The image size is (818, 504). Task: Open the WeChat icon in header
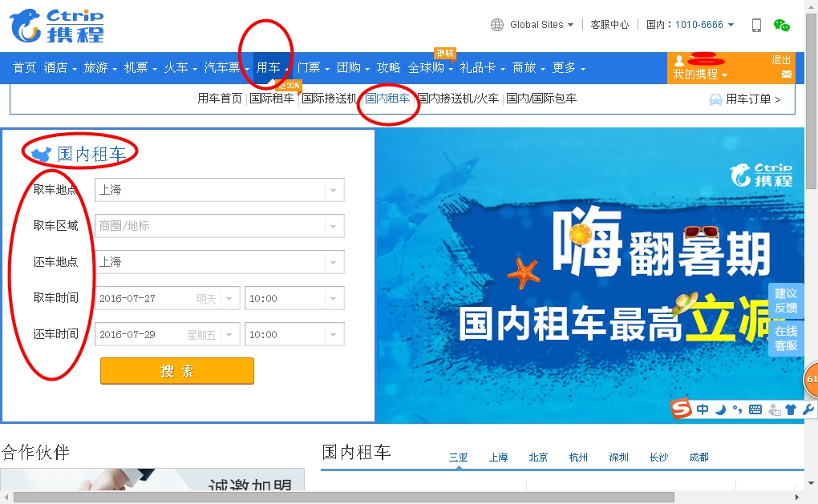point(781,25)
